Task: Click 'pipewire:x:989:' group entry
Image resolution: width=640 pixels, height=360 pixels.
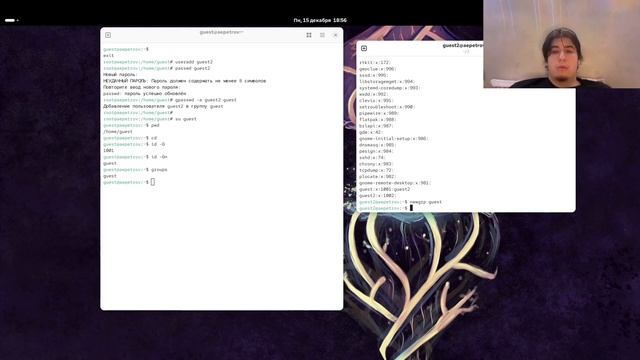Action: [379, 113]
